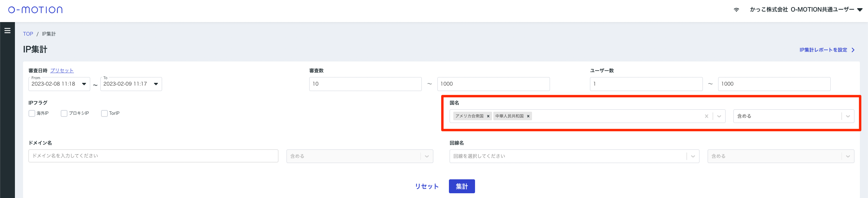Click the ドメイン名 input field
The width and height of the screenshot is (868, 198).
(153, 156)
